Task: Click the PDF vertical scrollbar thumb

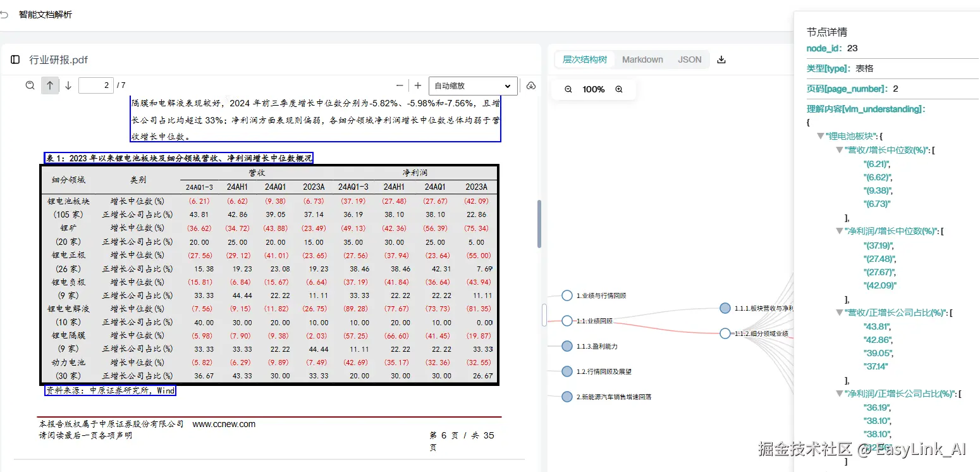Action: tap(539, 224)
